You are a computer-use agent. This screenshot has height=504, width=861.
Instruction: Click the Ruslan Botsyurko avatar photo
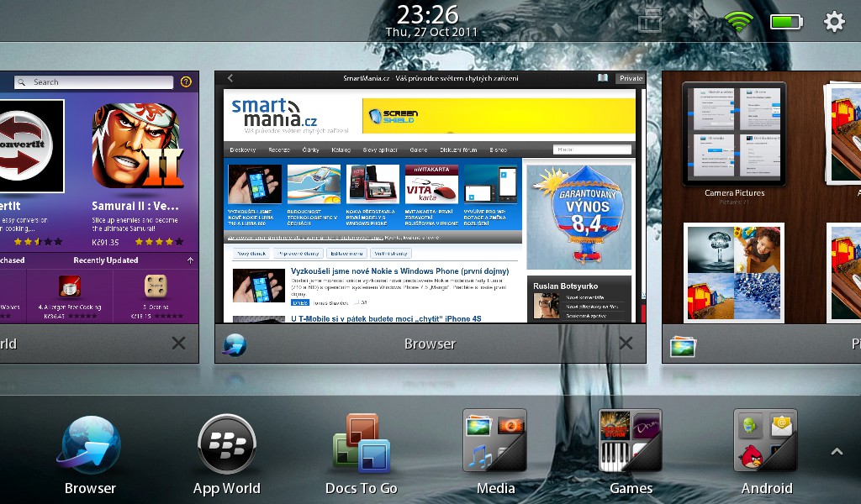(x=545, y=306)
